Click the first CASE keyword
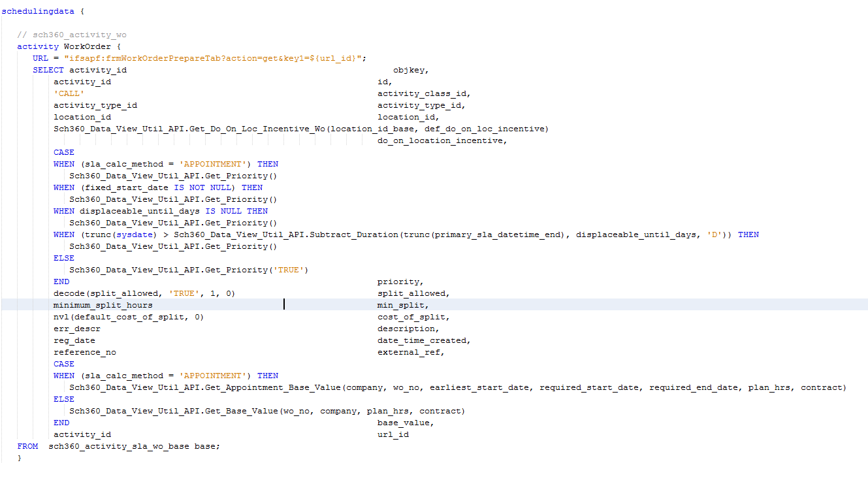Screen dimensions: 868x484 [63, 152]
